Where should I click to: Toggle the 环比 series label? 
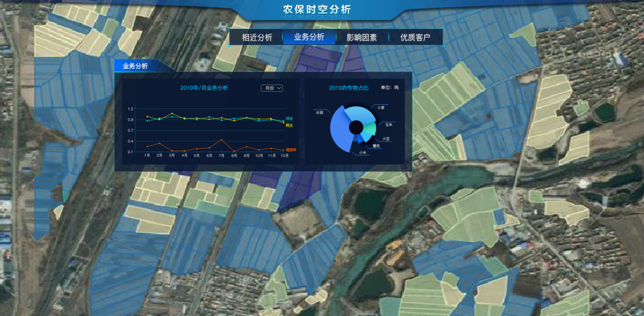pyautogui.click(x=289, y=119)
